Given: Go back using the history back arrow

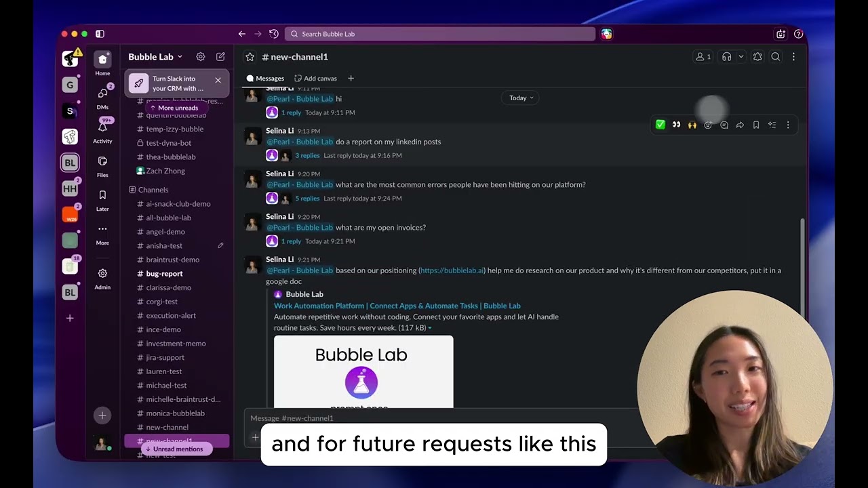Looking at the screenshot, I should pyautogui.click(x=241, y=34).
